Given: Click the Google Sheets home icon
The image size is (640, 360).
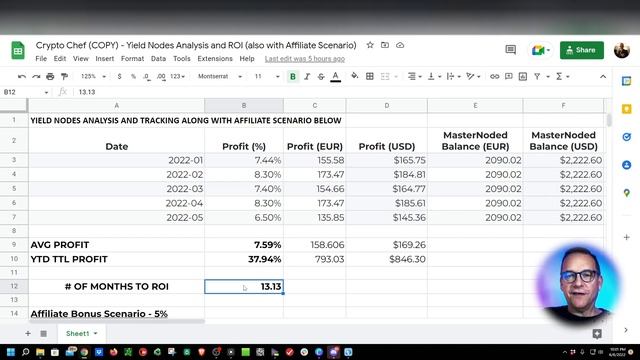Looking at the screenshot, I should click(x=18, y=51).
